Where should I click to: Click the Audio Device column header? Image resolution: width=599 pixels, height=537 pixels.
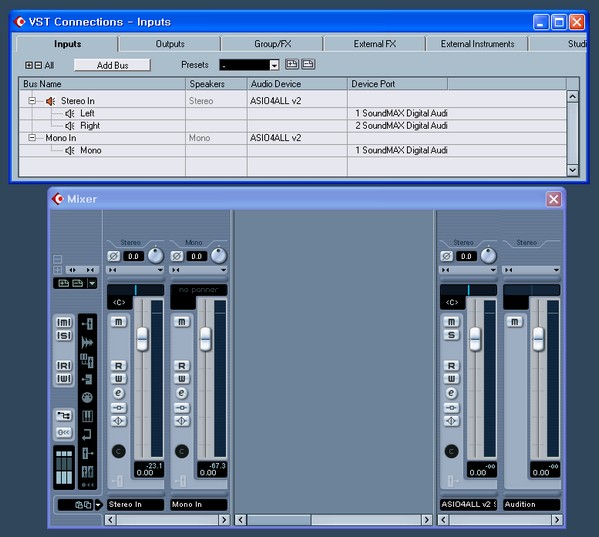pos(297,84)
